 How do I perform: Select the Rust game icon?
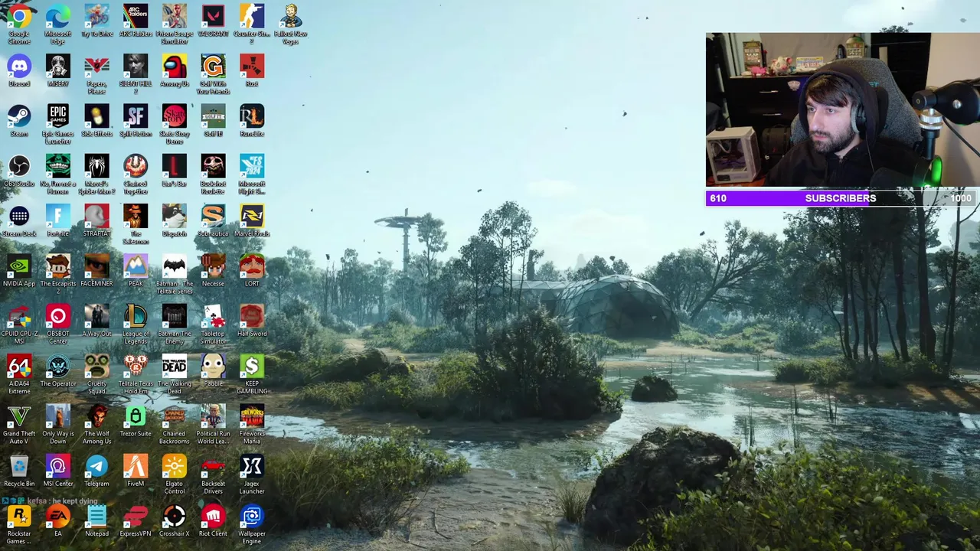pyautogui.click(x=252, y=70)
